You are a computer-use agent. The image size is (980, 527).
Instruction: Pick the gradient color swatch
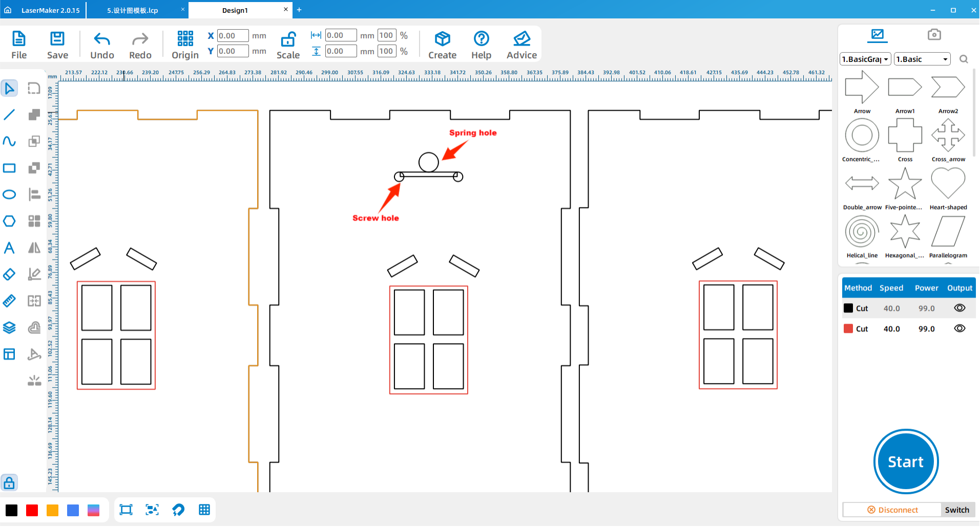93,510
